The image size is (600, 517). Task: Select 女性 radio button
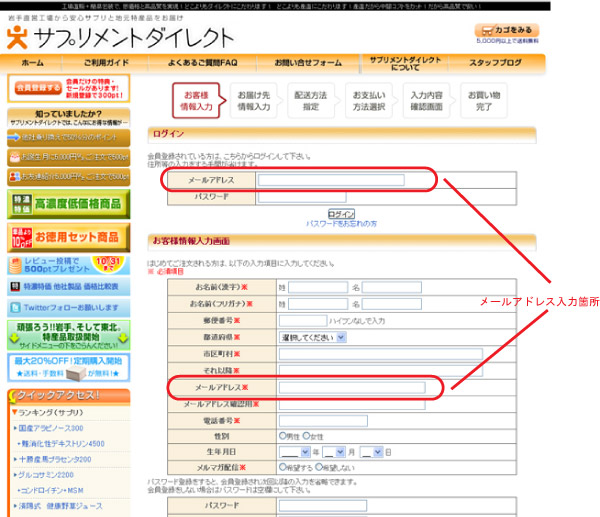(306, 436)
